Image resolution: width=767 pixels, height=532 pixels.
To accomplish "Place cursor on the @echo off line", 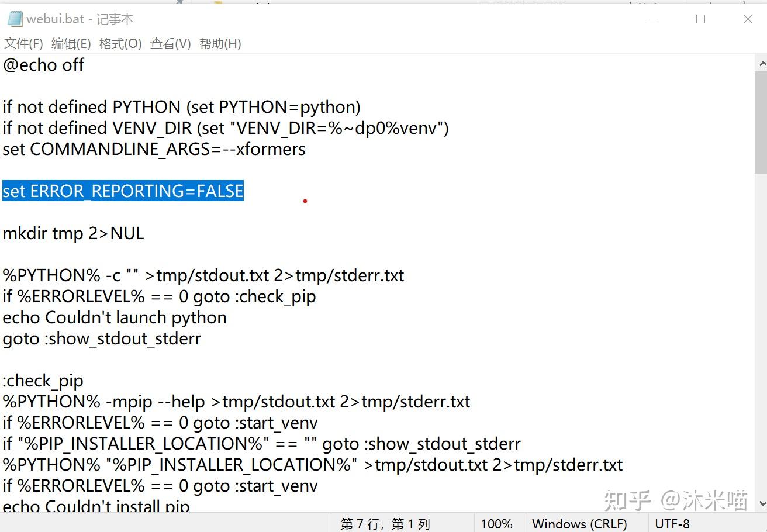I will coord(43,65).
